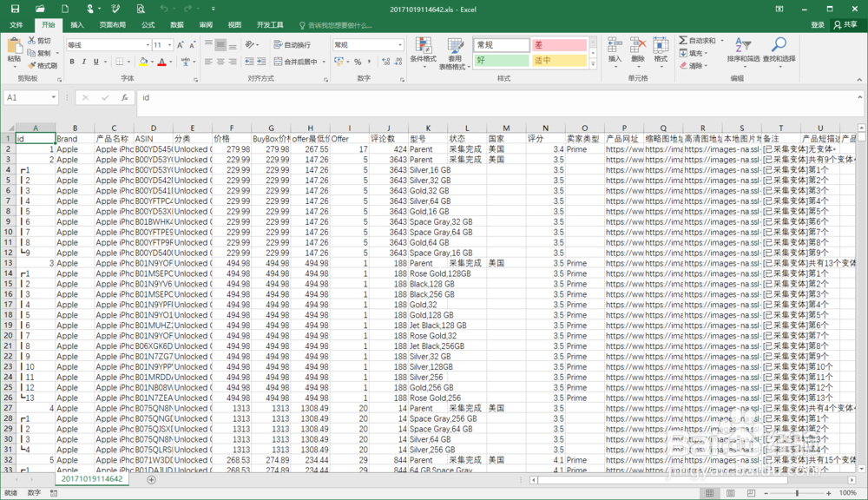
Task: Toggle Underline formatting
Action: [x=95, y=62]
